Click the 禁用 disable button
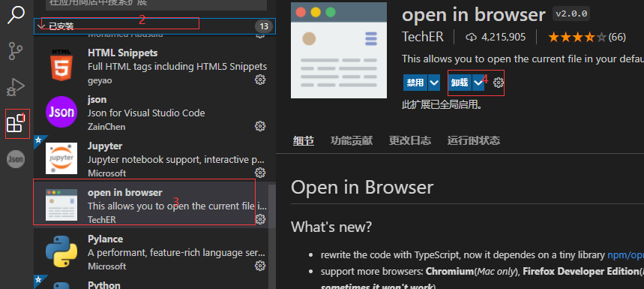The width and height of the screenshot is (644, 289). (x=415, y=83)
